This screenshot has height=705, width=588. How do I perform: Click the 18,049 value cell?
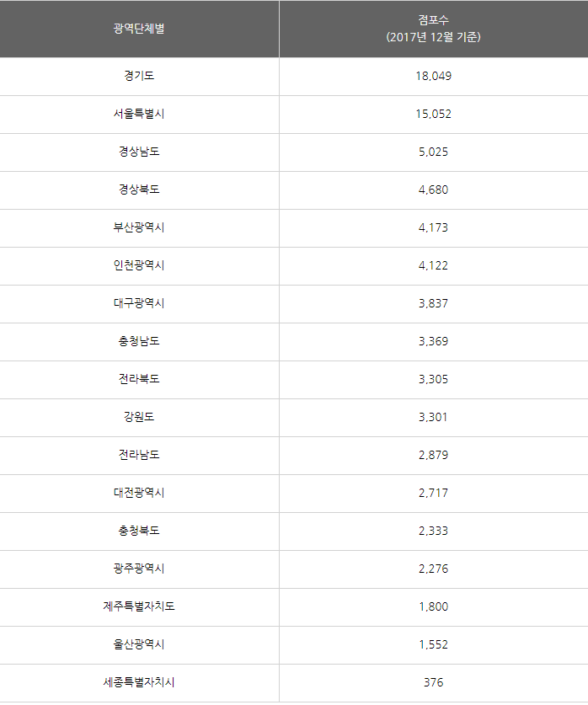[x=433, y=76]
